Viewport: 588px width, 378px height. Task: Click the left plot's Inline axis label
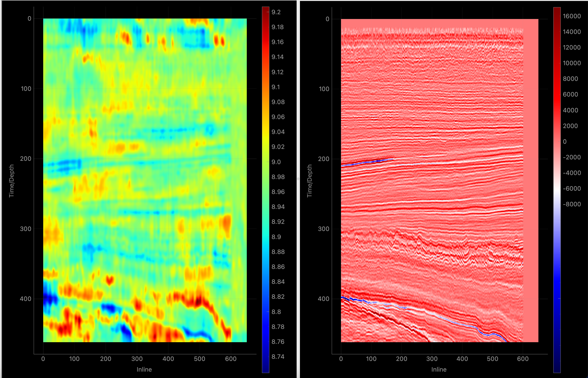(144, 369)
